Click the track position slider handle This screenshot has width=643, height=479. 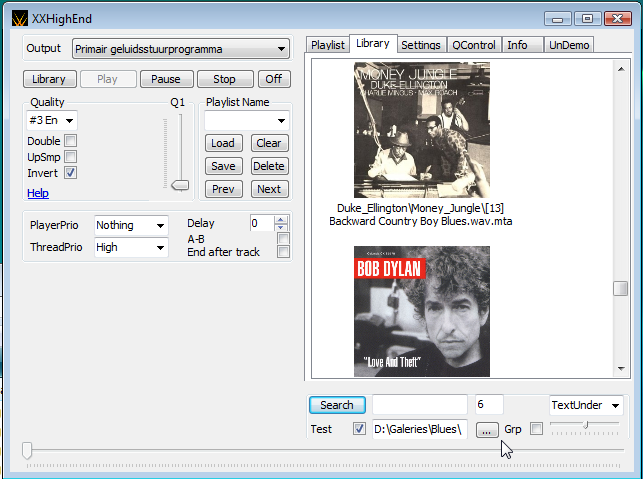[27, 450]
